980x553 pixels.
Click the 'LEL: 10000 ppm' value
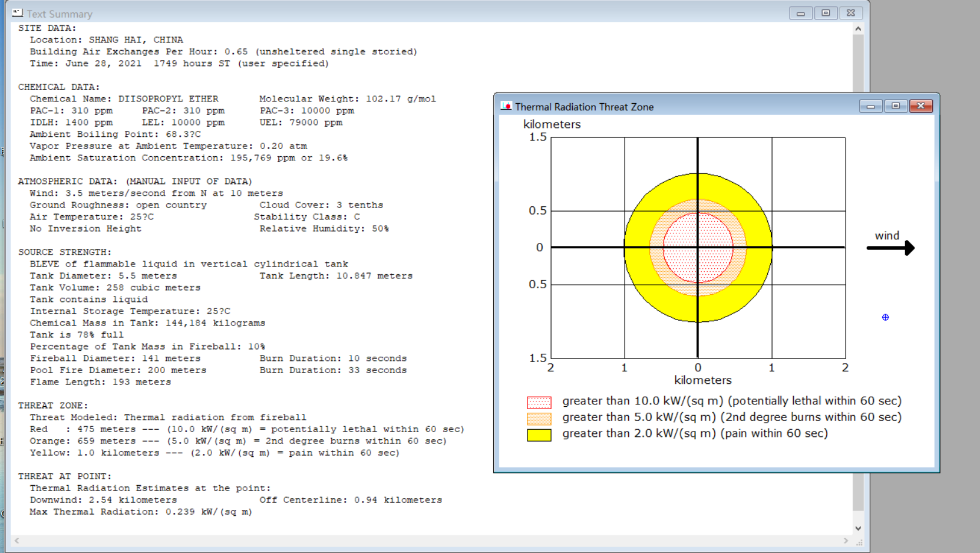click(x=183, y=123)
